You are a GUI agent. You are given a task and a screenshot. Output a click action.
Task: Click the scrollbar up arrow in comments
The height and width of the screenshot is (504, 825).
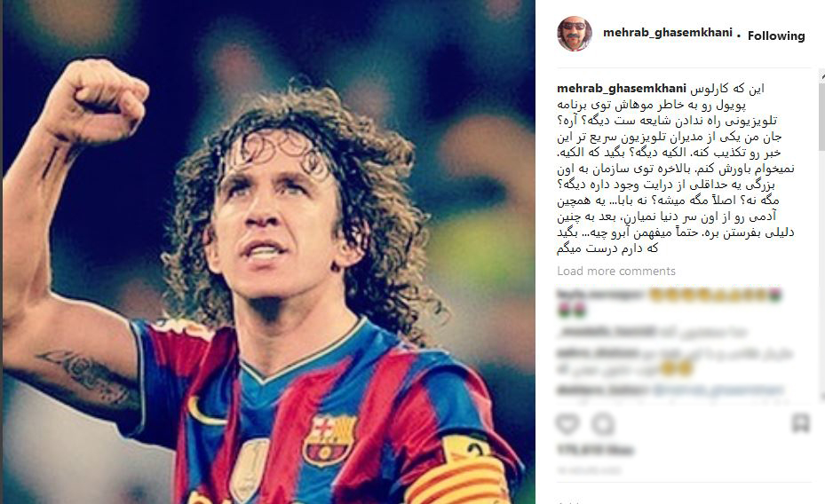pyautogui.click(x=821, y=76)
